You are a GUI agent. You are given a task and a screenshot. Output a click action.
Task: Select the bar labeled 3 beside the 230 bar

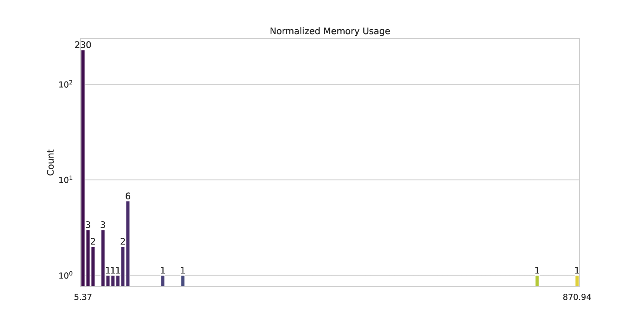pos(88,258)
